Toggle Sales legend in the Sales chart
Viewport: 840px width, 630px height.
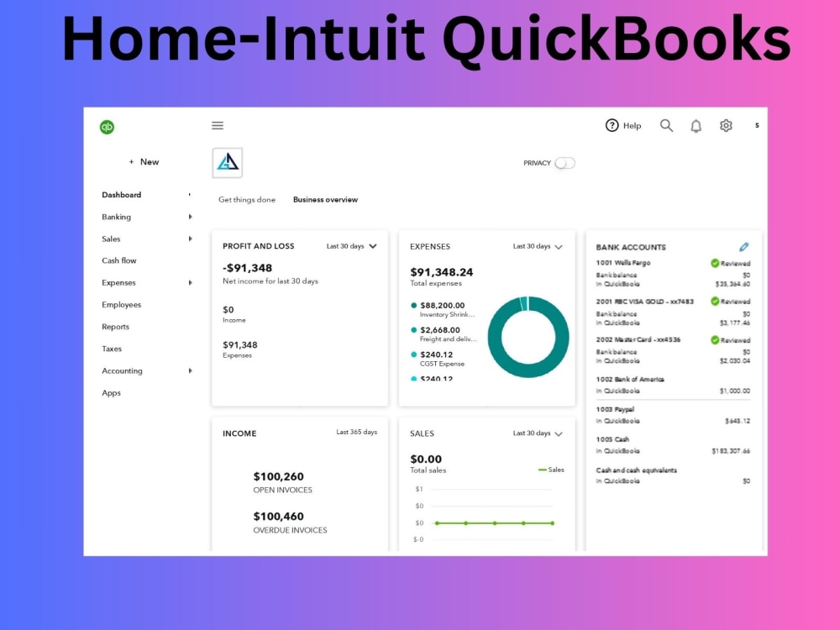(550, 470)
